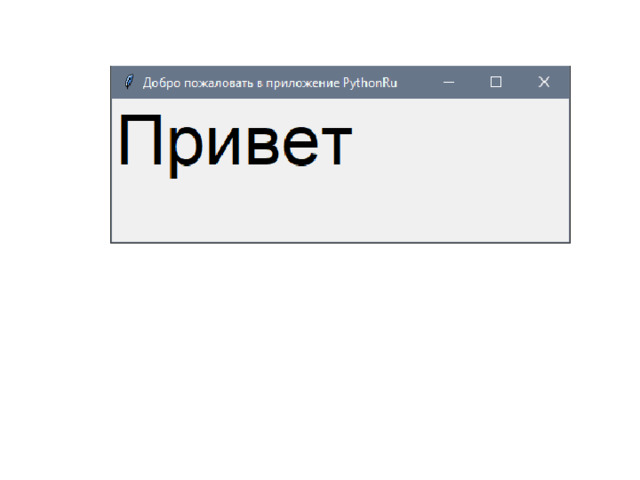Click the first letter "П" of "Привет"

click(139, 142)
